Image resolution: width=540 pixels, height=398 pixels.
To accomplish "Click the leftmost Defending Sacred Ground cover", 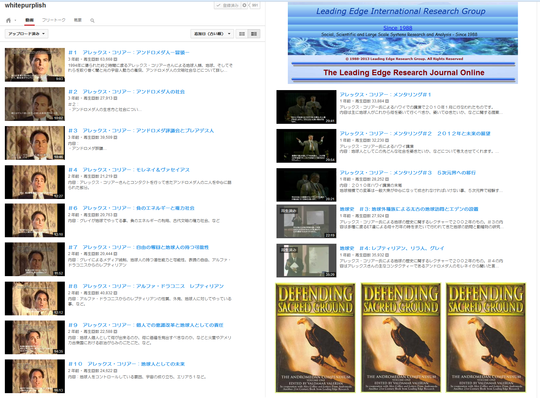I will 315,337.
